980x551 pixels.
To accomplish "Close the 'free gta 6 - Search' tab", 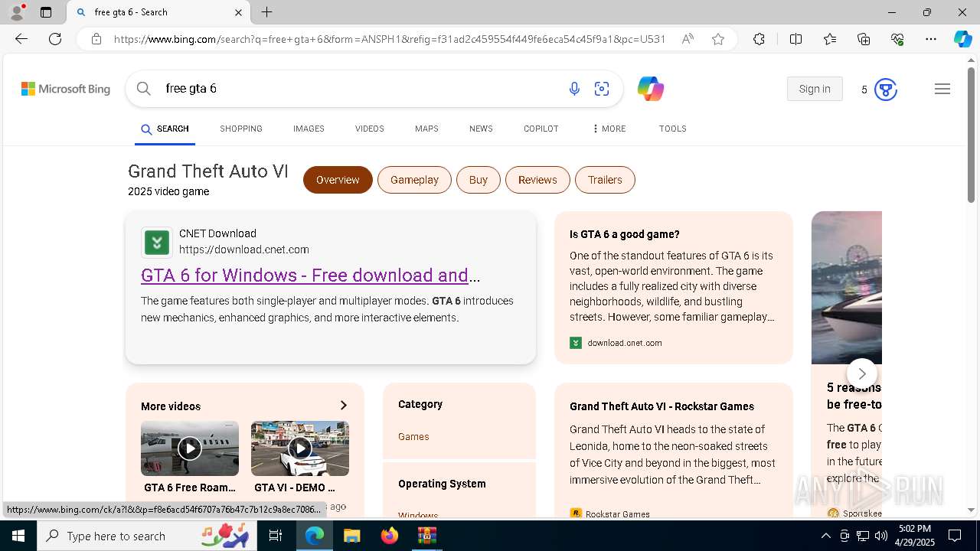I will pyautogui.click(x=238, y=12).
